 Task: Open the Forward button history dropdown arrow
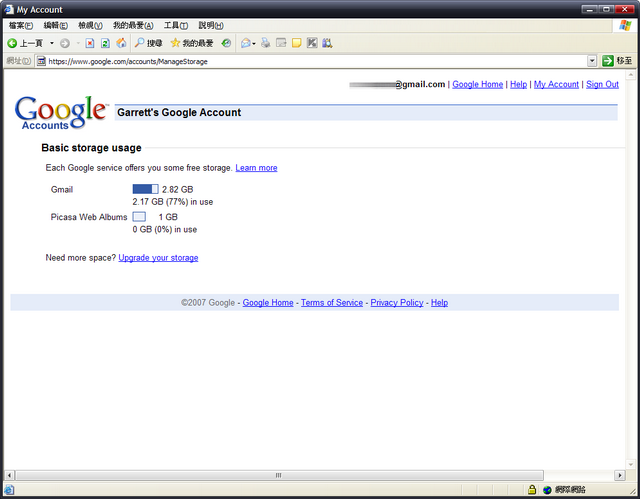[x=78, y=43]
